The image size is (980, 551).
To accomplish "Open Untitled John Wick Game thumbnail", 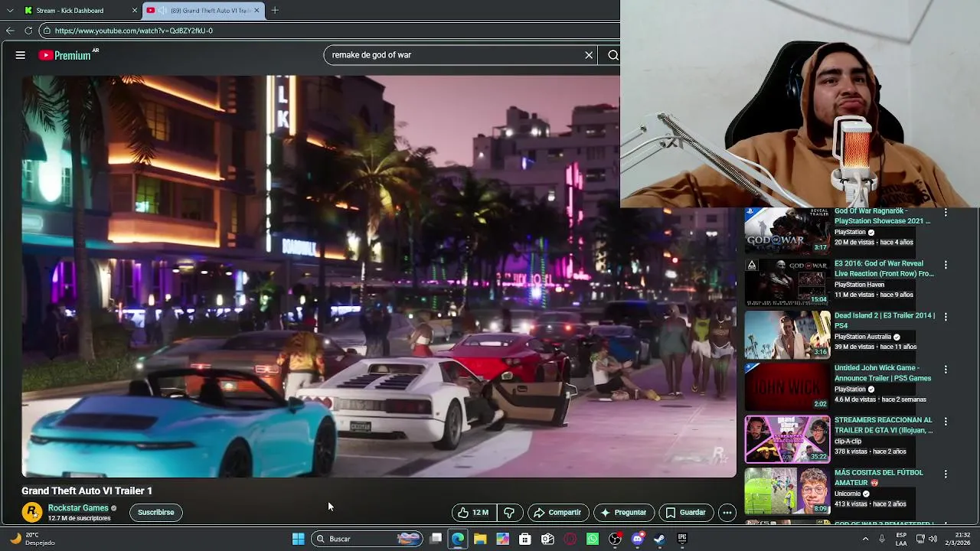I will 787,386.
